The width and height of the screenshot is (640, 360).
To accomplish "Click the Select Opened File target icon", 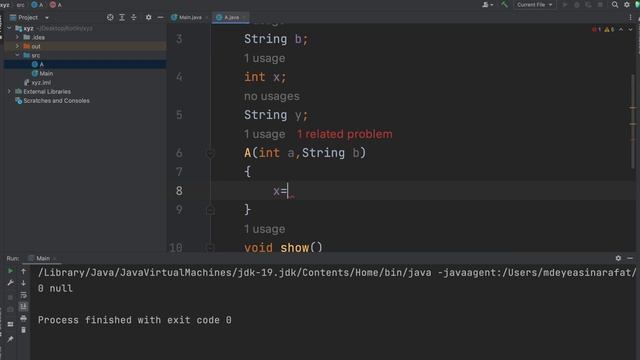I will [110, 17].
